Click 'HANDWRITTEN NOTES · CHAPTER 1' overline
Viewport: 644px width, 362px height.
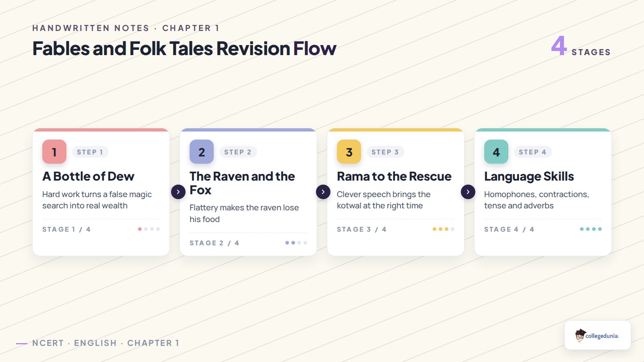[x=126, y=28]
